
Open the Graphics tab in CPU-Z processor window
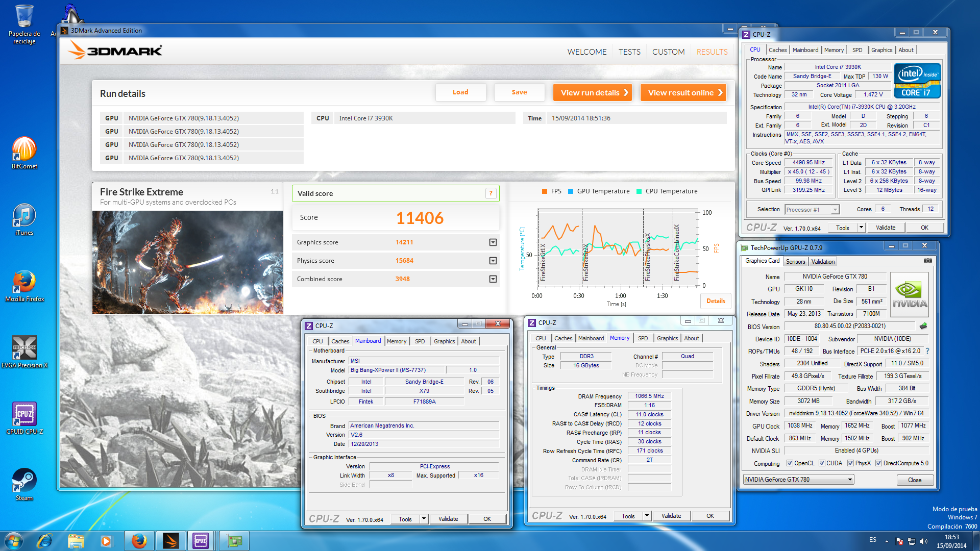[881, 50]
